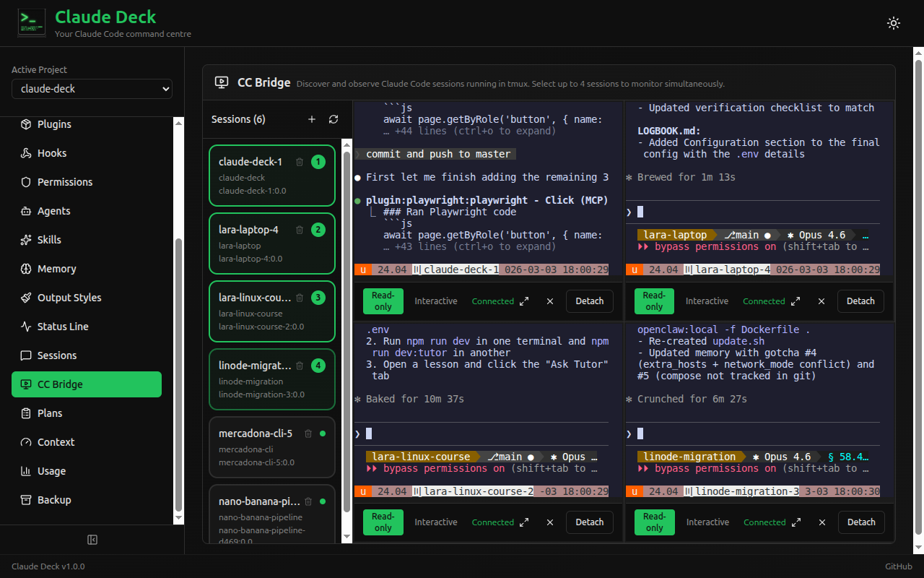Detach the lara-linux-course session

coord(589,522)
